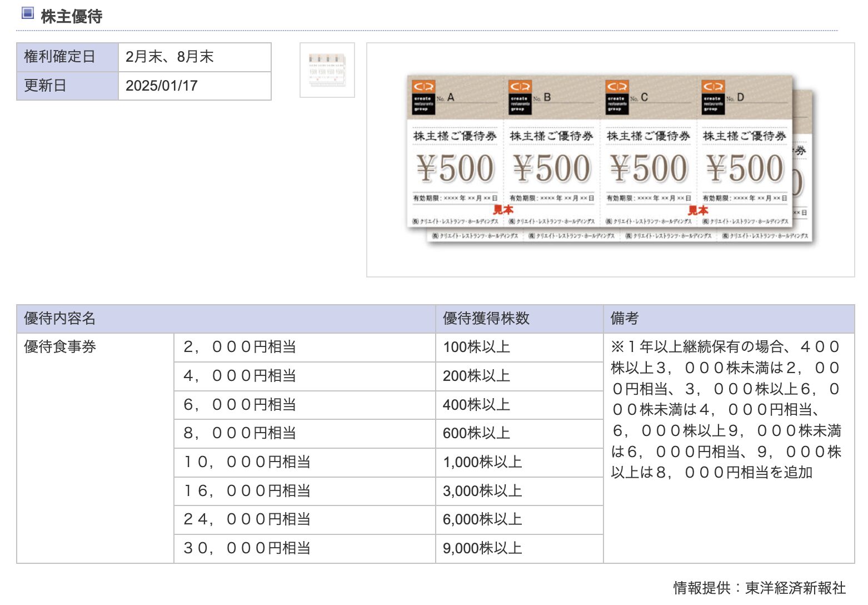This screenshot has width=868, height=605.
Task: Click the 10,000円相当 benefit cell
Action: point(247,462)
